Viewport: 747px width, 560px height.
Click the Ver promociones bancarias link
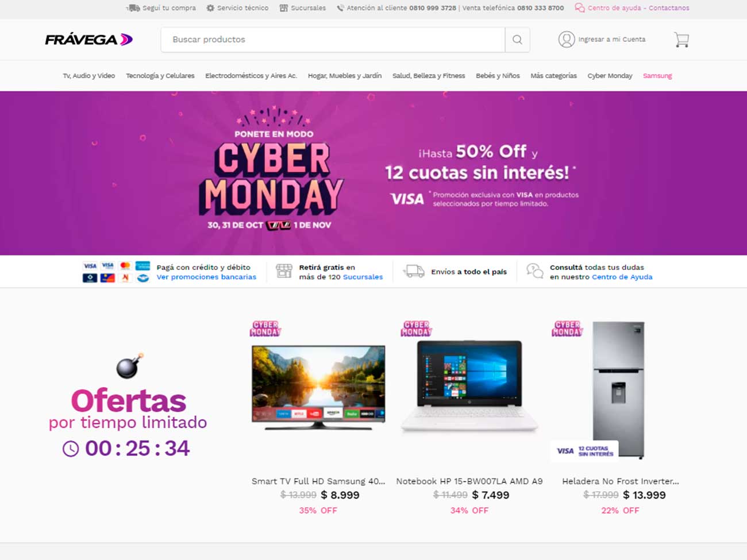point(206,277)
